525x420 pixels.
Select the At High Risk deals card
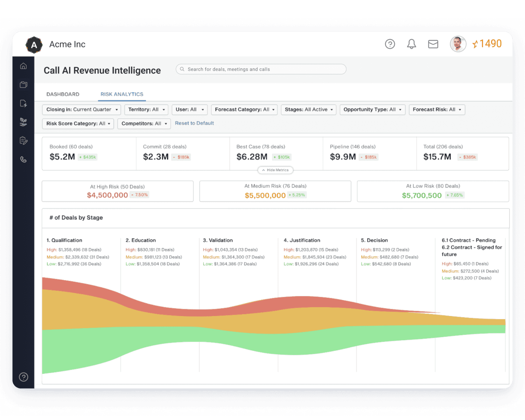118,191
